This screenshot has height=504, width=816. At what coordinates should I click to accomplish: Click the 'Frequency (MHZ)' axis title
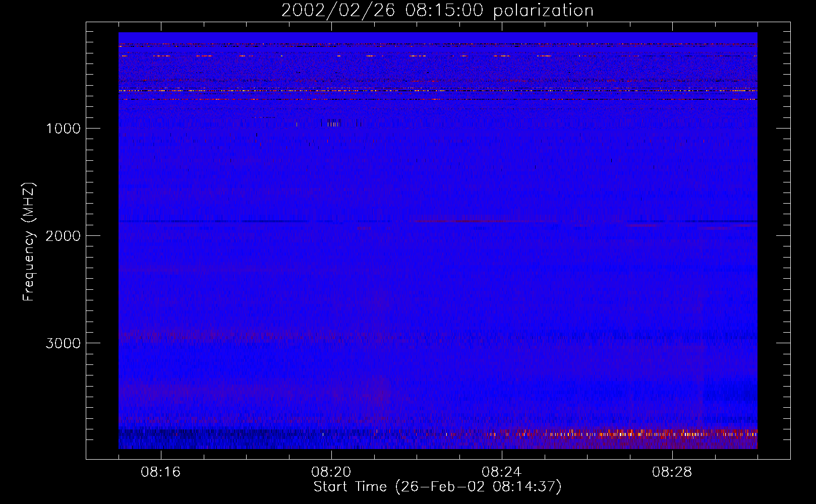click(x=29, y=242)
